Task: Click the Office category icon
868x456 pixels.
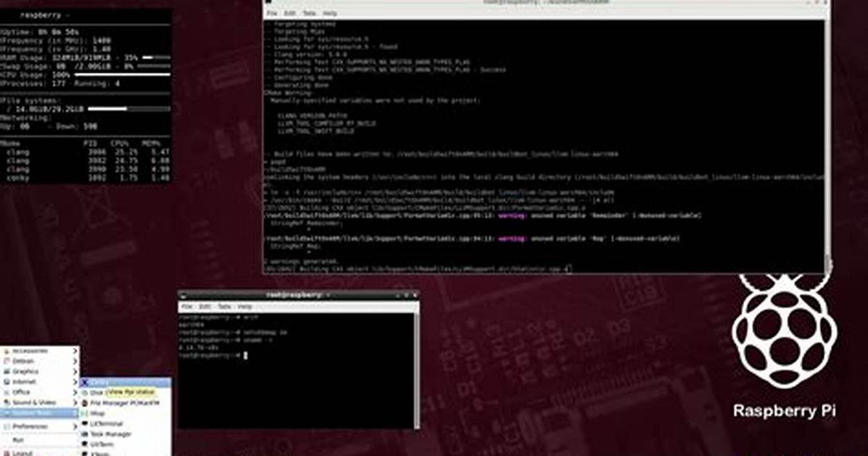Action: click(x=7, y=392)
